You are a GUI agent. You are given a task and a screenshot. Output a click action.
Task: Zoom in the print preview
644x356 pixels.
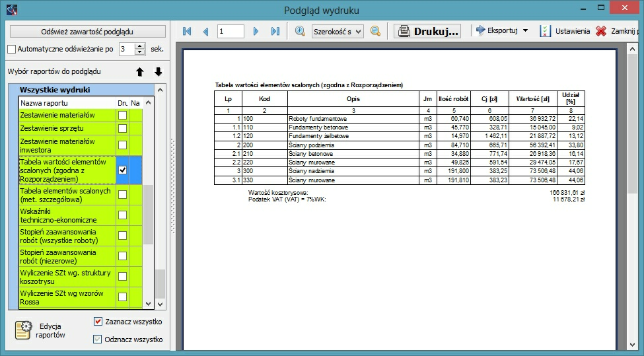coord(301,31)
